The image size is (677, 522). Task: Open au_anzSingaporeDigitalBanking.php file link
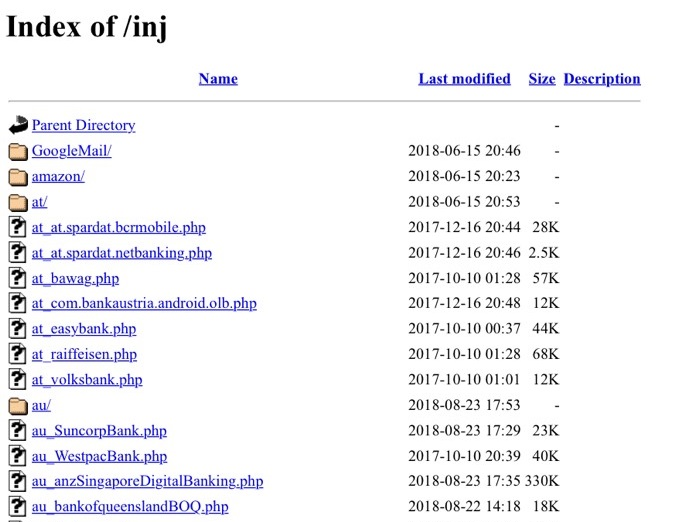(x=148, y=481)
